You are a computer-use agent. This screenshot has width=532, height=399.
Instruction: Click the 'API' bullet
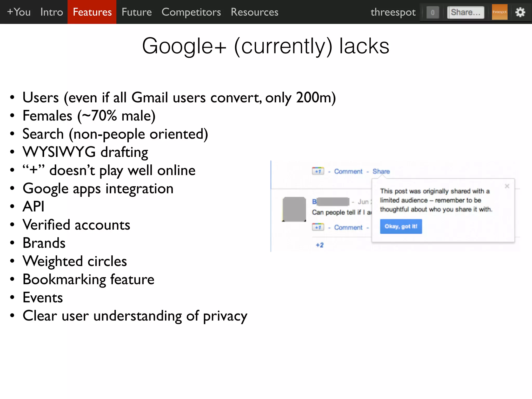point(33,207)
